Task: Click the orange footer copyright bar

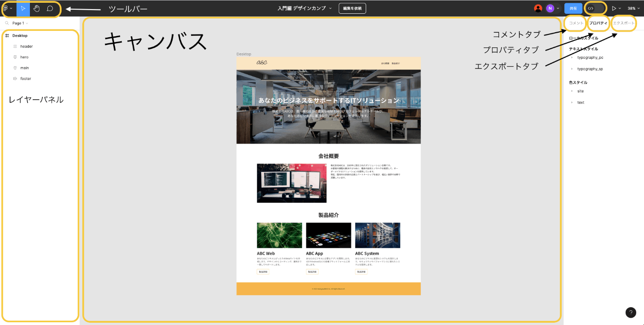Action: (x=328, y=289)
